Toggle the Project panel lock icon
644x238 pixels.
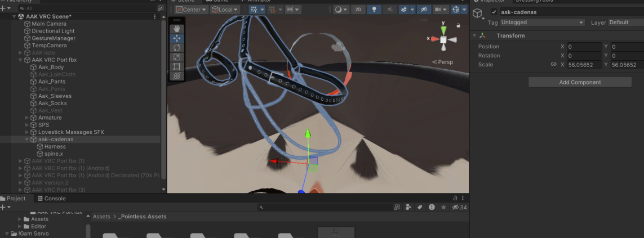(455, 198)
